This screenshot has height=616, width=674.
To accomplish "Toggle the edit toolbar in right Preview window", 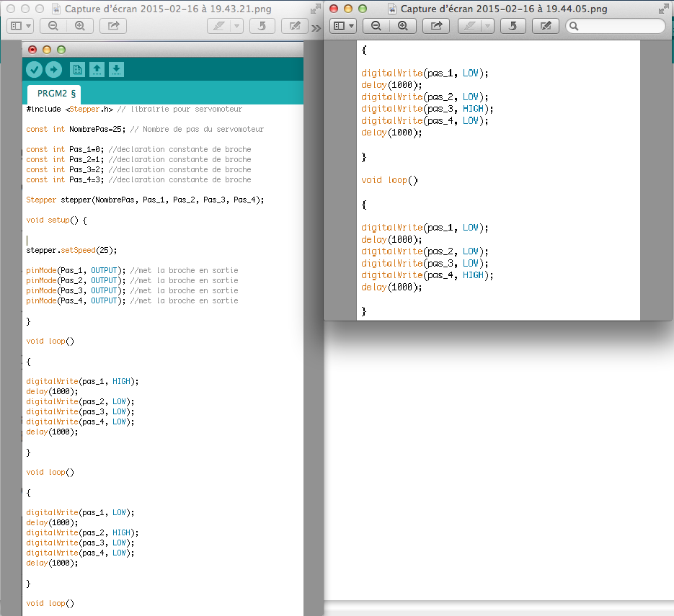I will [x=546, y=26].
